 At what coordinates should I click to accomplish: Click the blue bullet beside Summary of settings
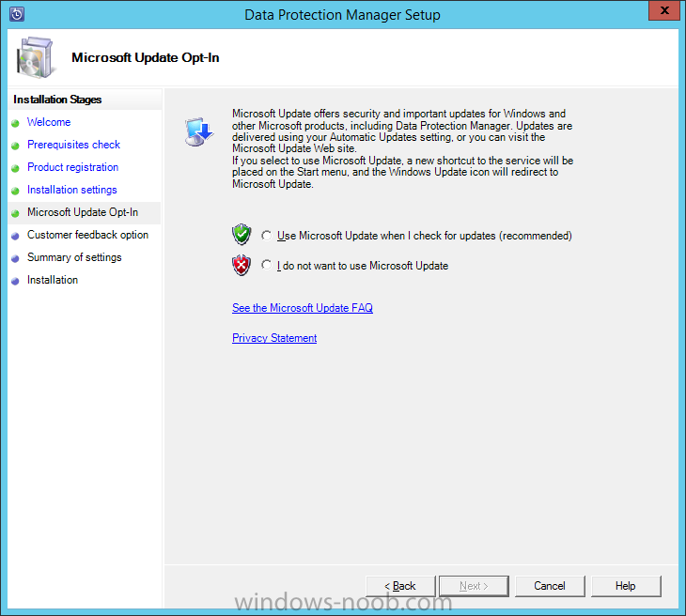(x=15, y=258)
